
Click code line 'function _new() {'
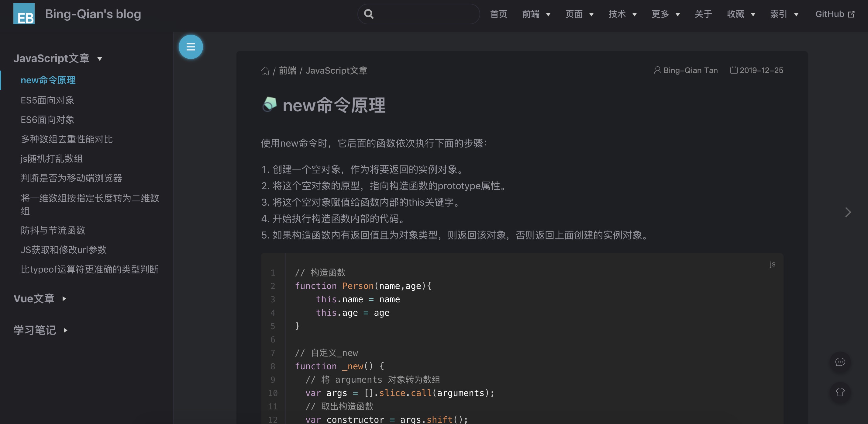coord(339,366)
